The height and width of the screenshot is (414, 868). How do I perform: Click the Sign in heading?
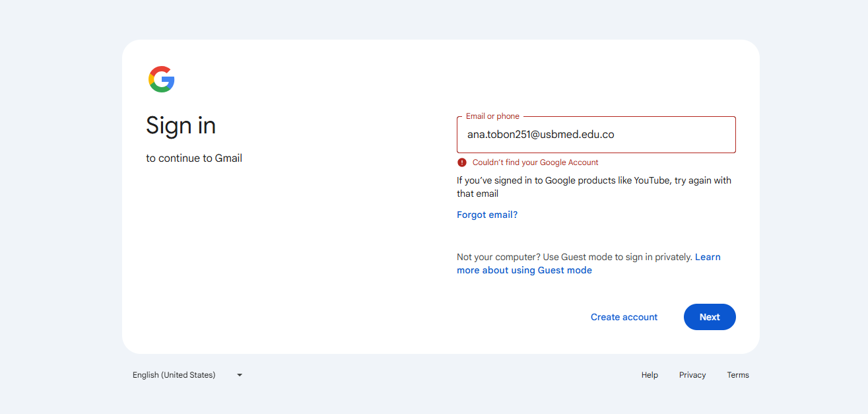click(181, 125)
